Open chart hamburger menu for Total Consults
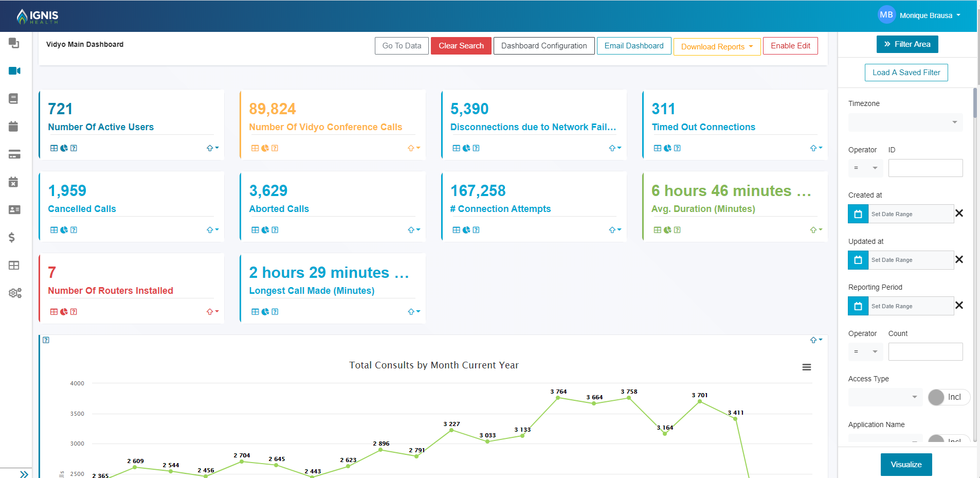The image size is (980, 478). pyautogui.click(x=806, y=367)
